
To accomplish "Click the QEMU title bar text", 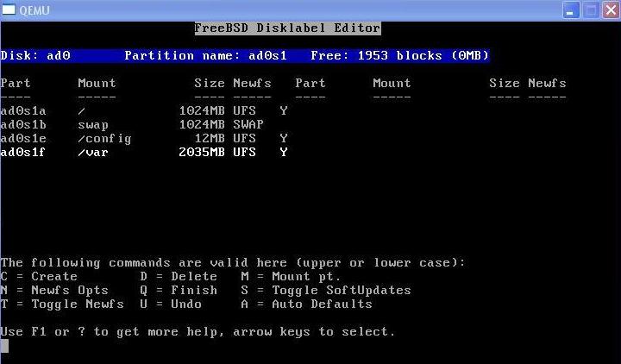I will tap(34, 9).
